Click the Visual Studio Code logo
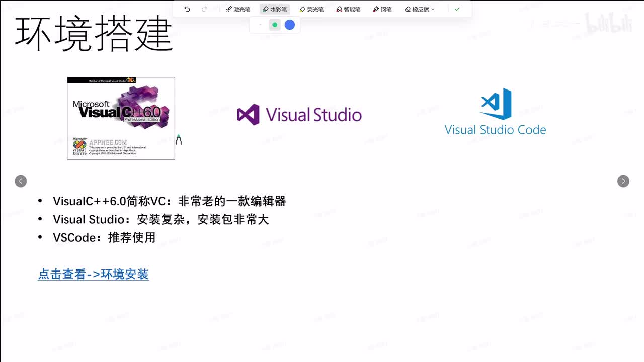 (x=496, y=112)
